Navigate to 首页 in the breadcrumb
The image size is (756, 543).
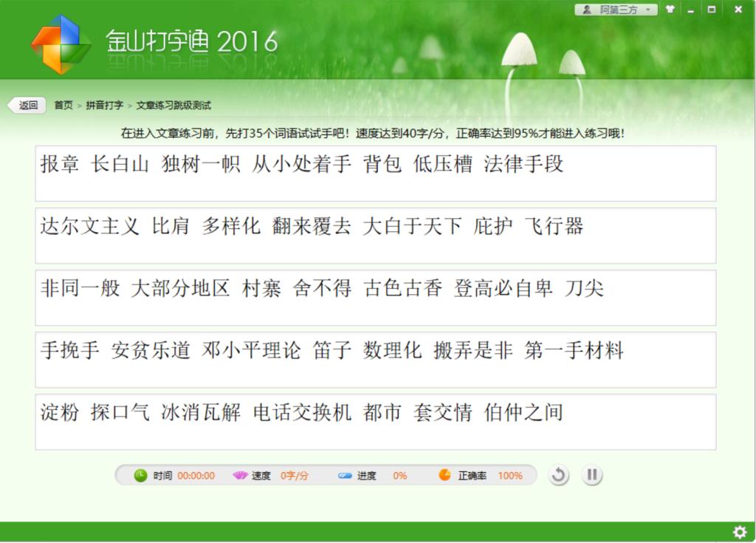click(63, 105)
